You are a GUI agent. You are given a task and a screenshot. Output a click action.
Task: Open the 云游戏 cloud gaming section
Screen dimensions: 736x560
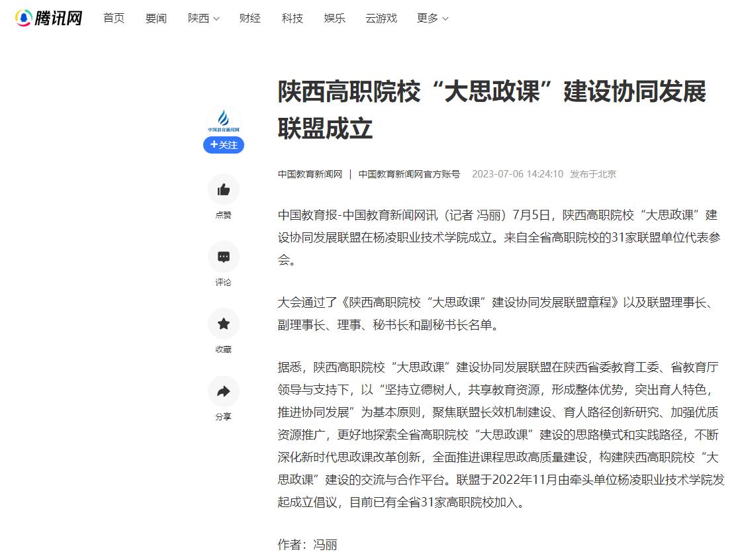coord(381,19)
